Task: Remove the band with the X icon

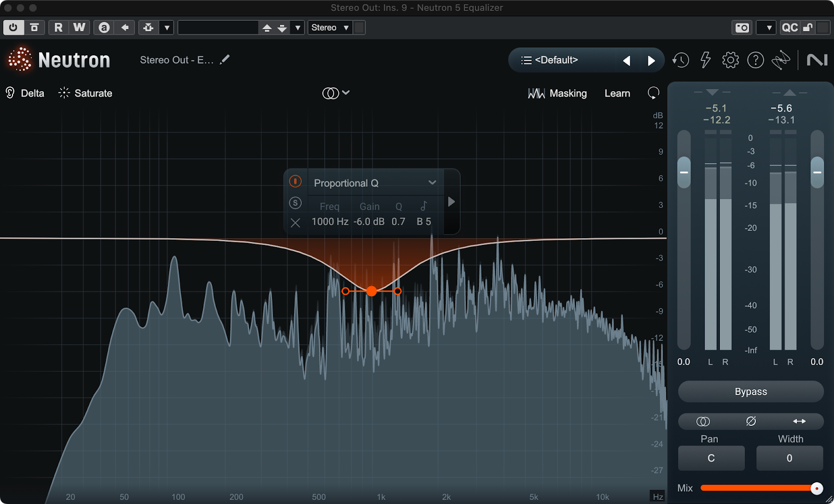Action: (x=295, y=223)
